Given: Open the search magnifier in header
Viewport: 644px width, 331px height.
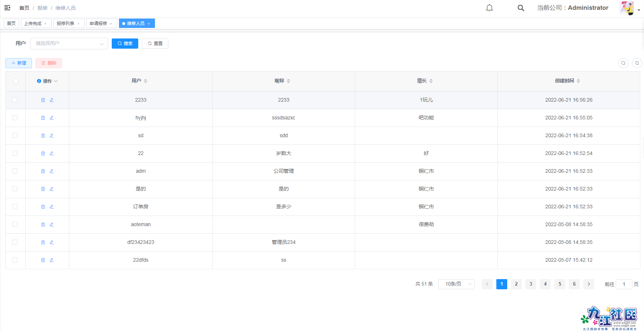Looking at the screenshot, I should tap(521, 8).
